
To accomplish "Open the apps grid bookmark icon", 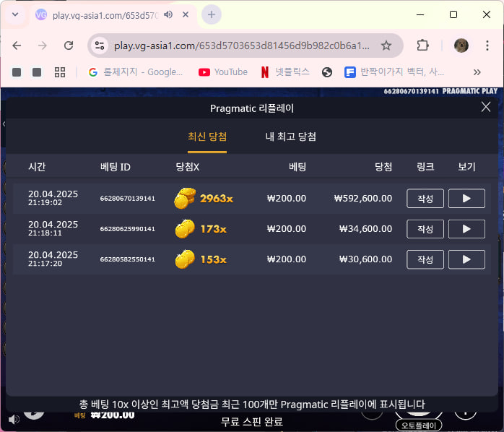I will coord(60,72).
